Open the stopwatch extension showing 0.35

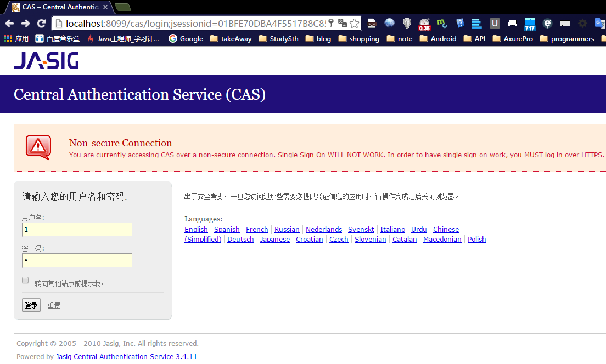pyautogui.click(x=424, y=24)
